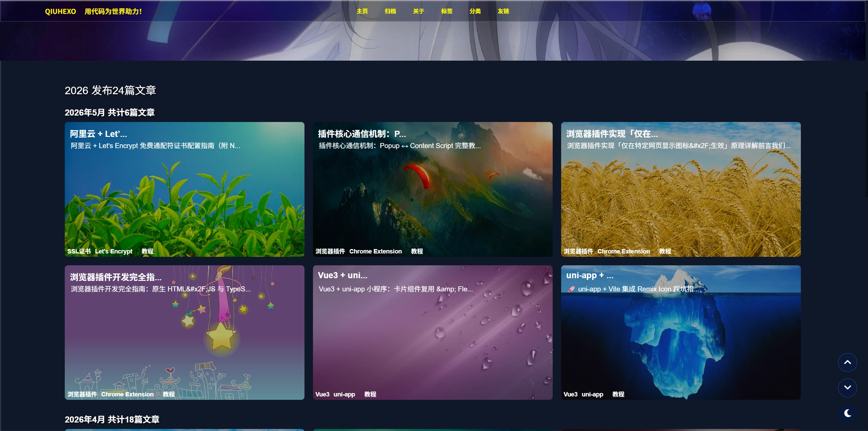The height and width of the screenshot is (431, 868).
Task: Open the 主页 menu item
Action: [x=362, y=11]
